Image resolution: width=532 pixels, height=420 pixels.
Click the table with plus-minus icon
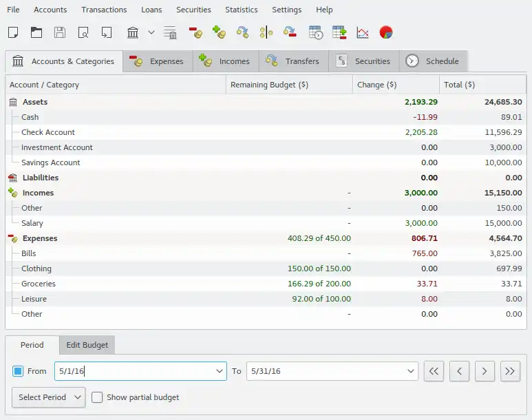click(339, 32)
